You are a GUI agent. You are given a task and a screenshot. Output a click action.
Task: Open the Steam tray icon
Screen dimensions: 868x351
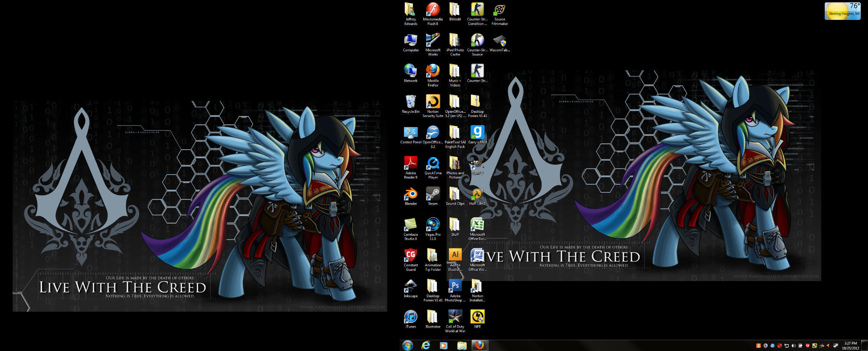pos(835,346)
